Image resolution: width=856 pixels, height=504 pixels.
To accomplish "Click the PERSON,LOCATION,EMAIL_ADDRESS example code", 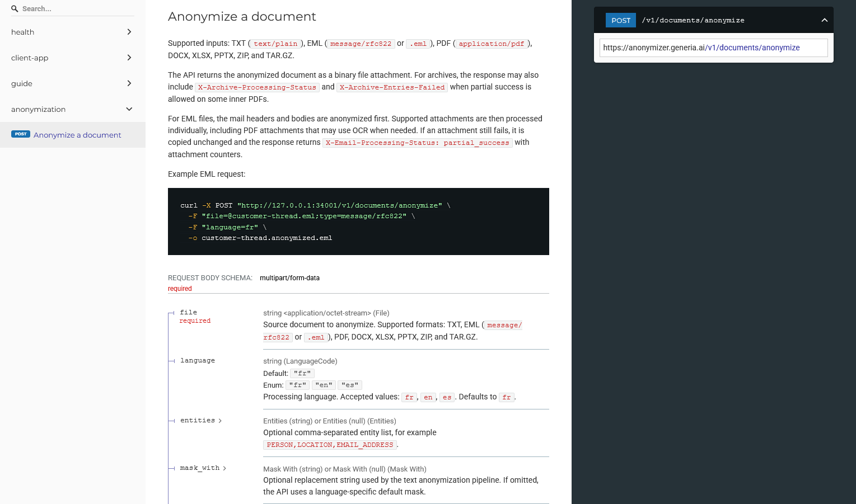I will click(330, 445).
